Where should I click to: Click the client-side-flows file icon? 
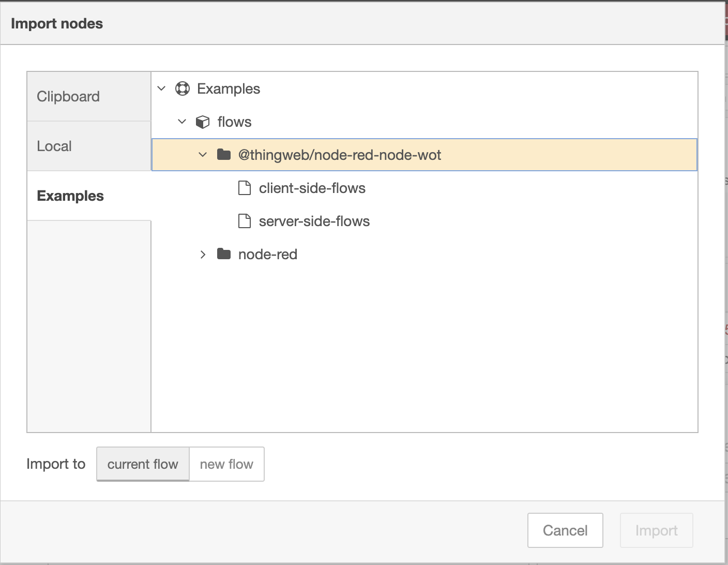[x=245, y=188]
